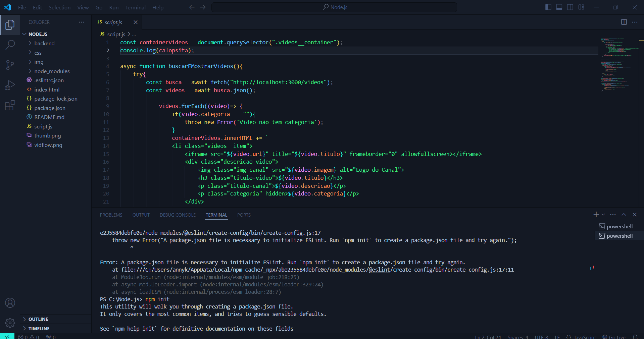Open the Run and Debug view
Screen dimensions: 644x339
(x=10, y=86)
